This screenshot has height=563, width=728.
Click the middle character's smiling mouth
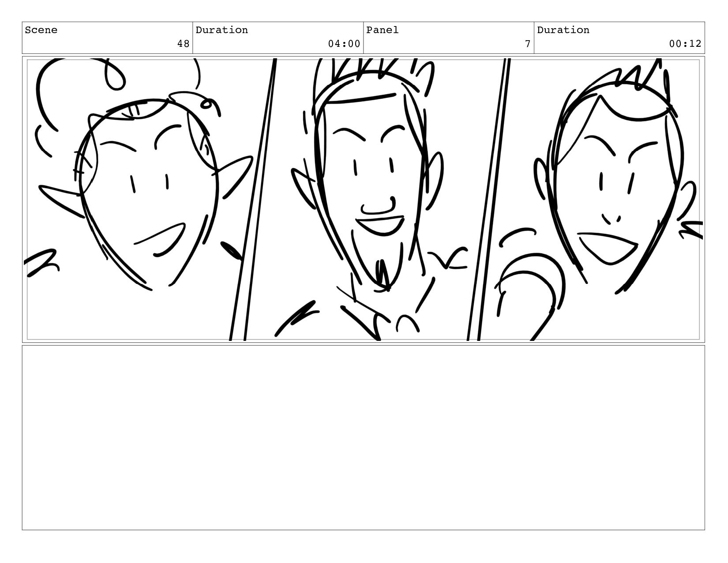pos(380,225)
